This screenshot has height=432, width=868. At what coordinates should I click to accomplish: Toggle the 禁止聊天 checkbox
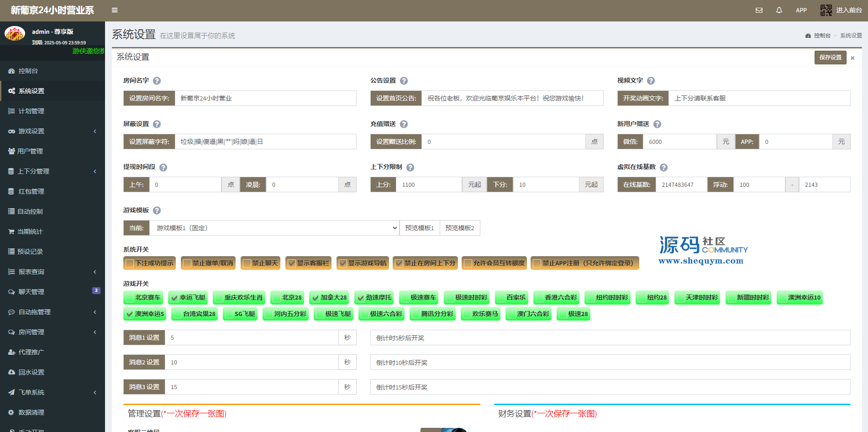coord(247,263)
